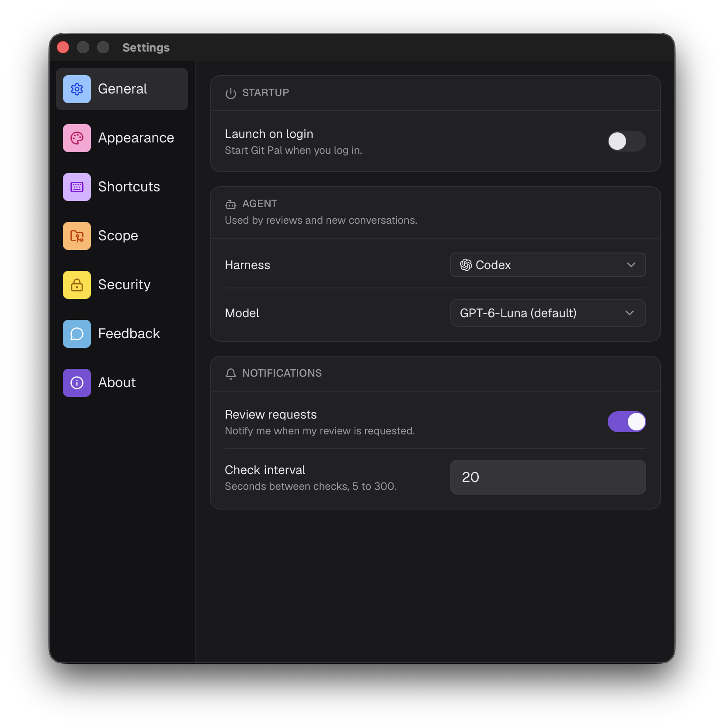View the About section

tap(122, 383)
